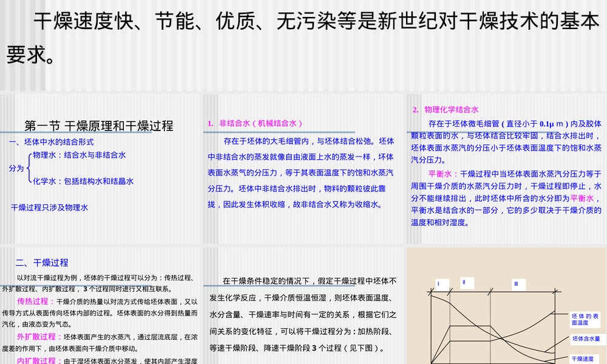The width and height of the screenshot is (607, 364).
Task: Open the slide beginning 在干燥条件稳定的情况下
Action: tap(303, 306)
